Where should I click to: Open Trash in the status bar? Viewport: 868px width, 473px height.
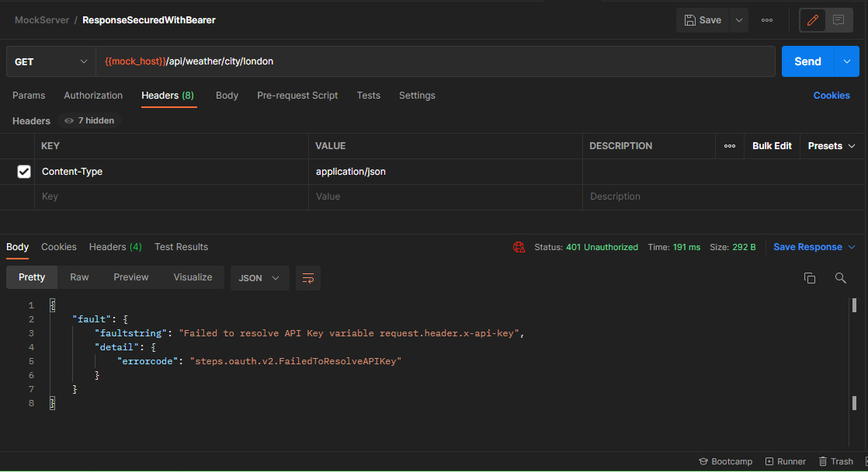coord(836,461)
